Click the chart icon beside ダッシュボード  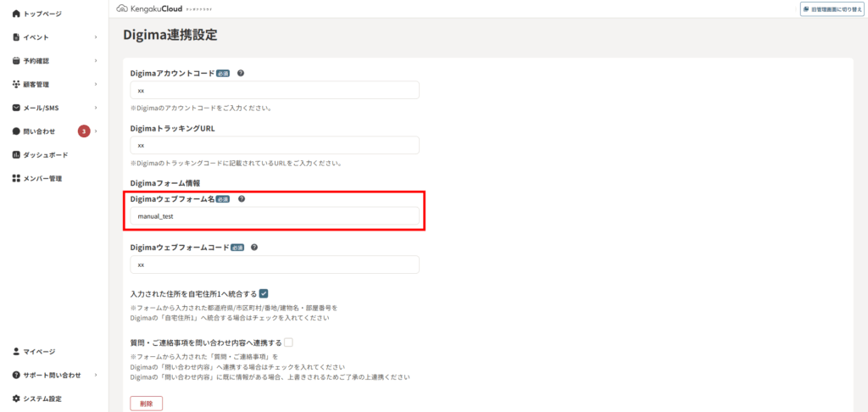[16, 154]
